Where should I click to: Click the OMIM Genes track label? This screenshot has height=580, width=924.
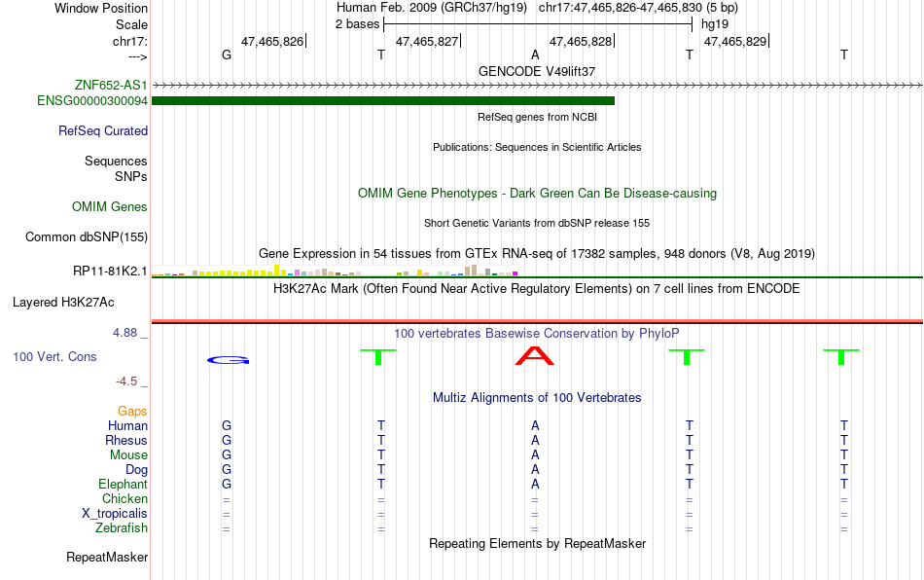[x=110, y=207]
